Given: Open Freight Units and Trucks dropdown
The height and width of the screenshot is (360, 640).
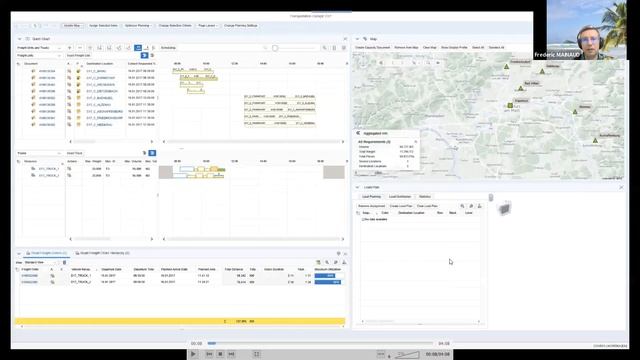Looking at the screenshot, I should tap(39, 48).
